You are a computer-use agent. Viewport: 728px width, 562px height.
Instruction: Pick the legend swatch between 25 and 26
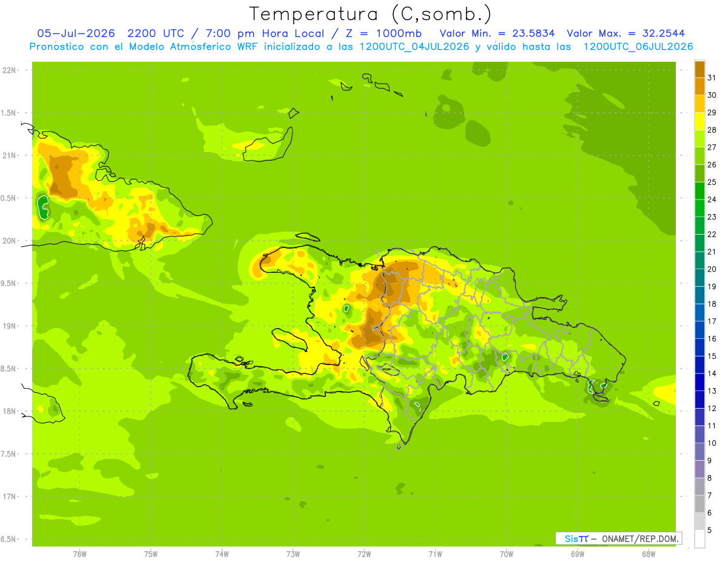click(699, 173)
